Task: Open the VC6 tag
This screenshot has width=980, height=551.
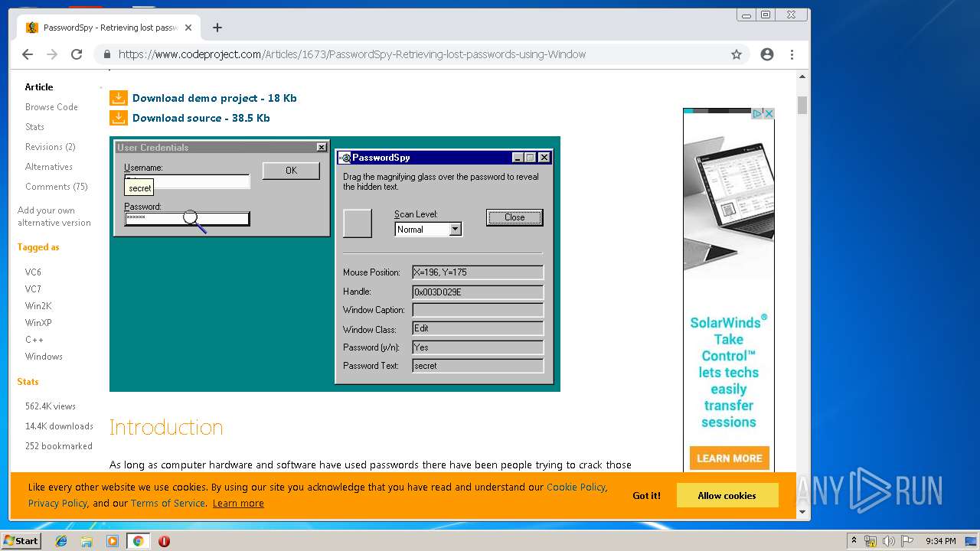Action: (x=33, y=272)
